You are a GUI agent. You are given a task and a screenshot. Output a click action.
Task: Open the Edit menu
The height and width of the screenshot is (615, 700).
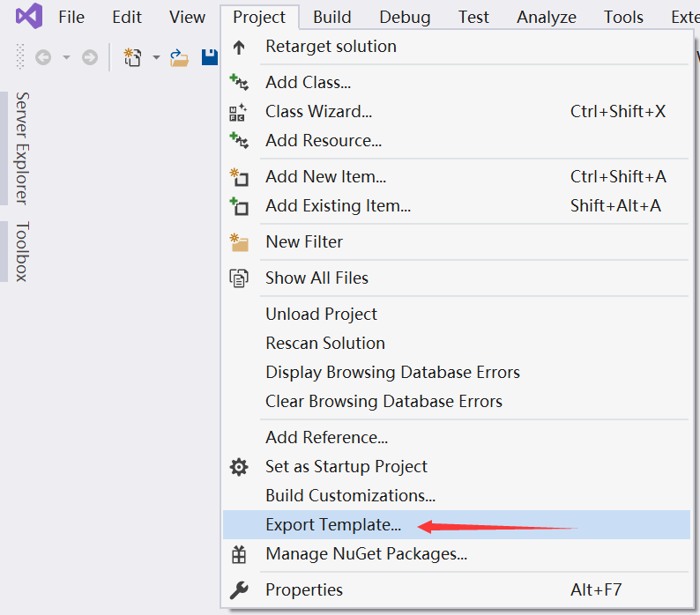click(127, 17)
